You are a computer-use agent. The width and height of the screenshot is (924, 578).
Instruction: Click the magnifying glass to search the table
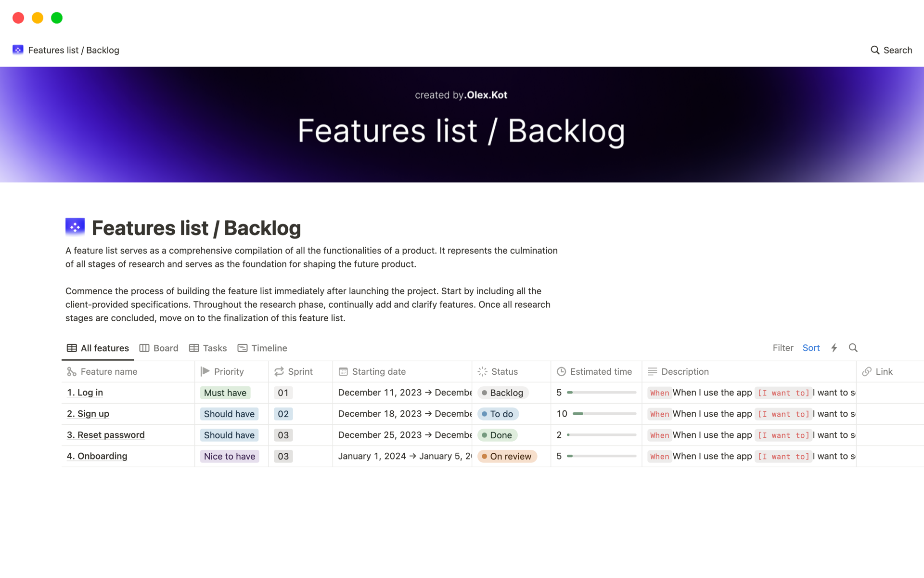coord(853,348)
